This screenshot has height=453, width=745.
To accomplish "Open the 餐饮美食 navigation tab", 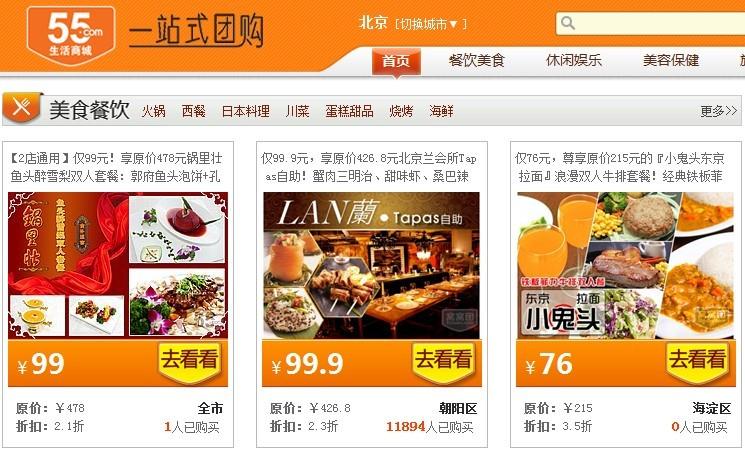I will click(476, 60).
